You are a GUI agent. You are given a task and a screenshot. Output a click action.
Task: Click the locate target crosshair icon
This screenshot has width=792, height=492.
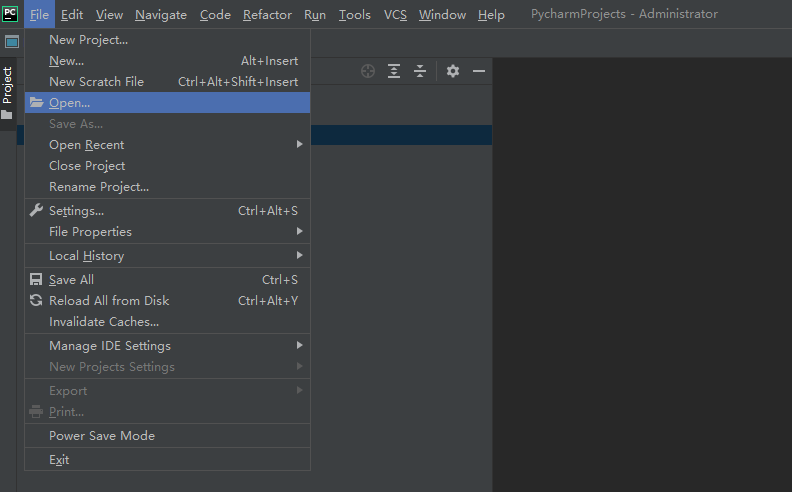[x=368, y=71]
